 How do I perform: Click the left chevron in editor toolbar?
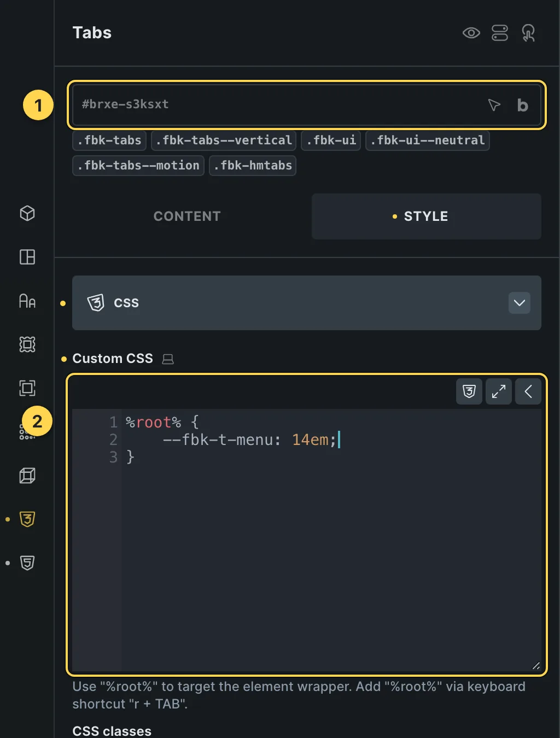tap(528, 391)
